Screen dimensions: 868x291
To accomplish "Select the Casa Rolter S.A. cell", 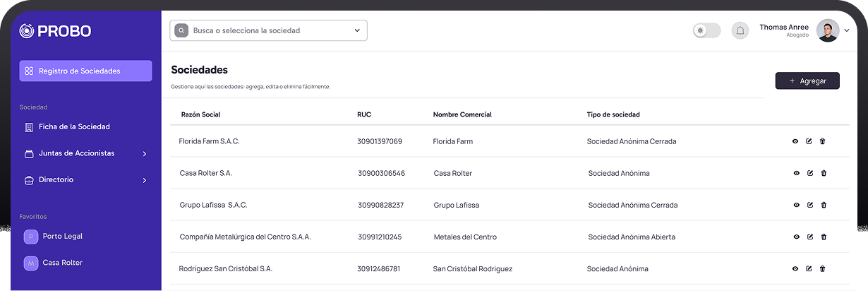I will [206, 173].
